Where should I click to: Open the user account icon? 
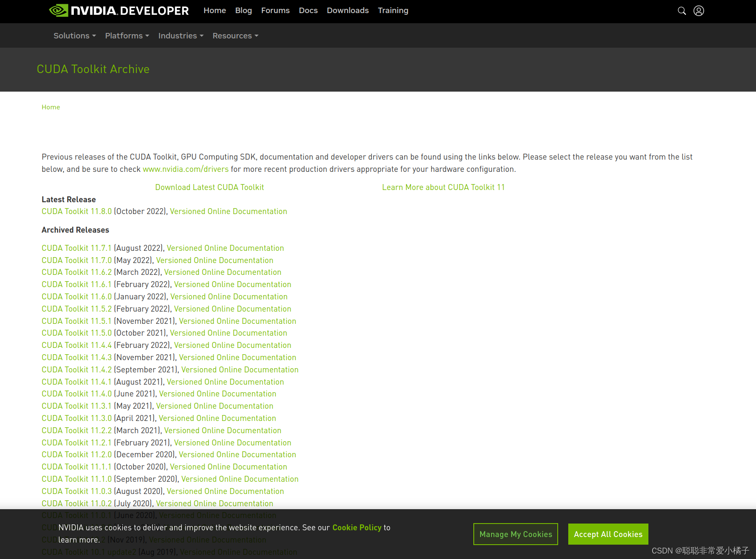point(699,11)
